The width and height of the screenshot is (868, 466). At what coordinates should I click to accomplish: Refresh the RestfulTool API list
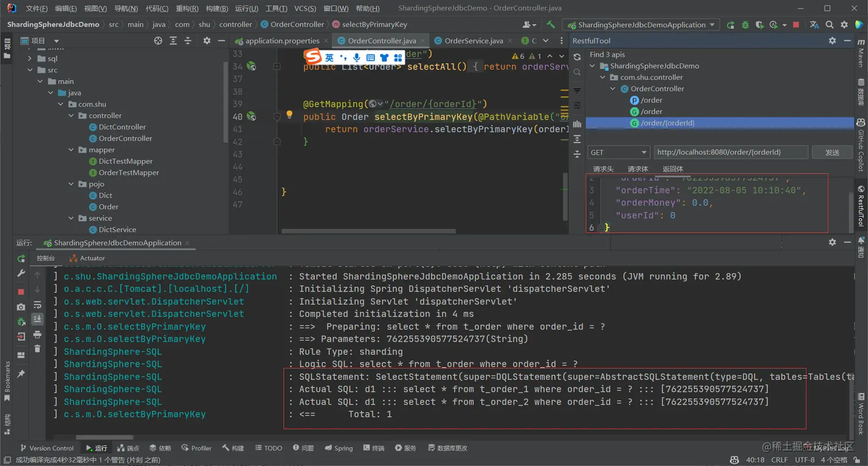[x=578, y=57]
